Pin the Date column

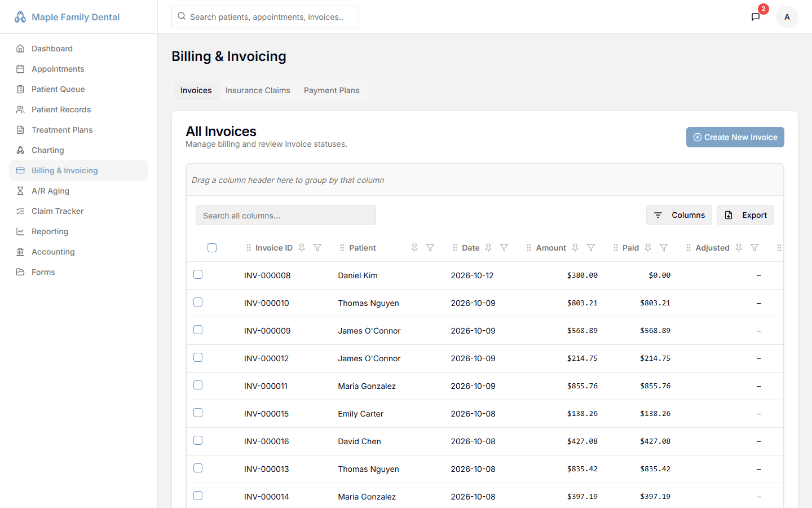pyautogui.click(x=488, y=248)
